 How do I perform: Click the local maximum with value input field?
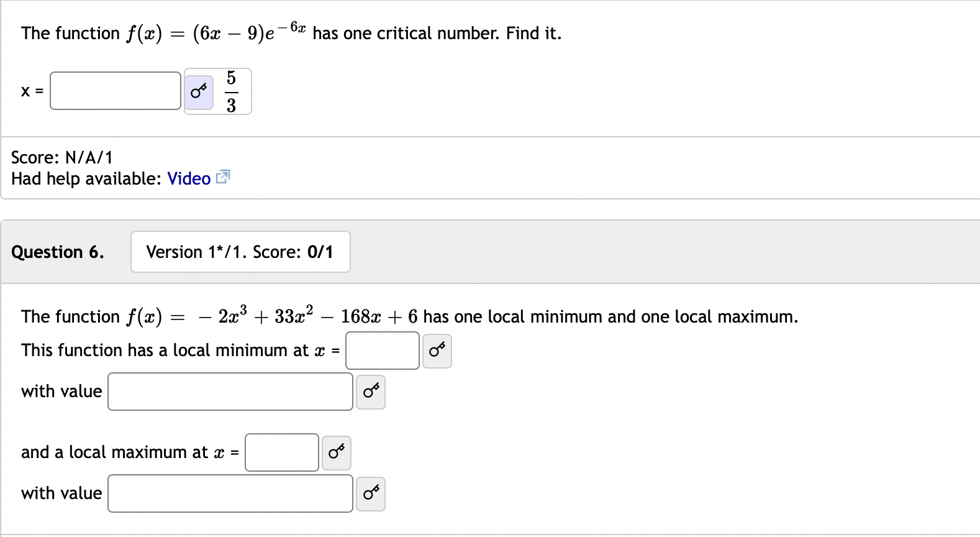[230, 493]
